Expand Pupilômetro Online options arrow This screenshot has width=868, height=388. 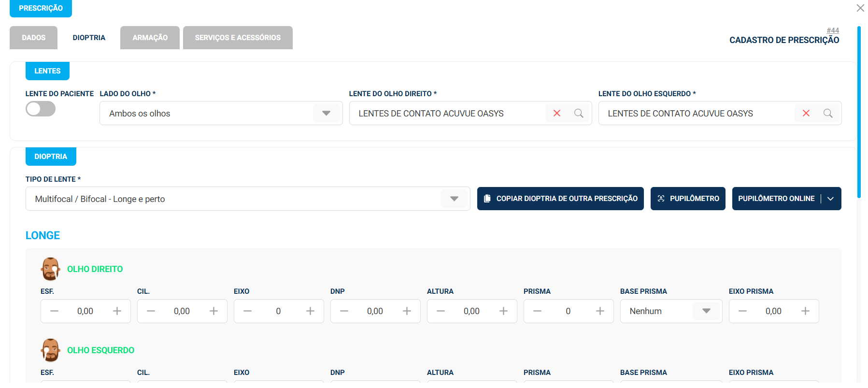tap(830, 199)
